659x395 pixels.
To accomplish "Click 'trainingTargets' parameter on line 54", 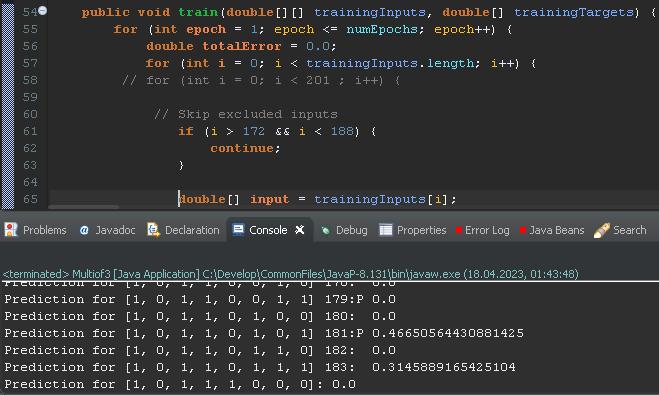I will (574, 12).
